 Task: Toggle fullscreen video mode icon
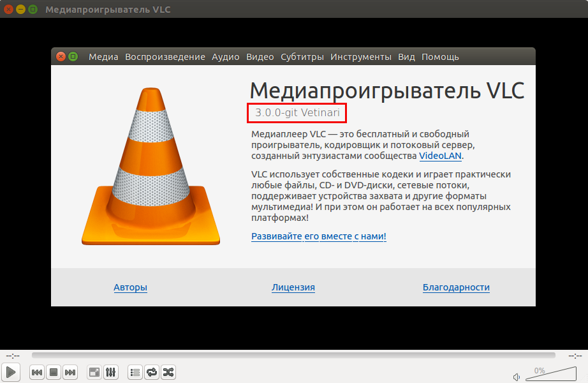pyautogui.click(x=94, y=372)
